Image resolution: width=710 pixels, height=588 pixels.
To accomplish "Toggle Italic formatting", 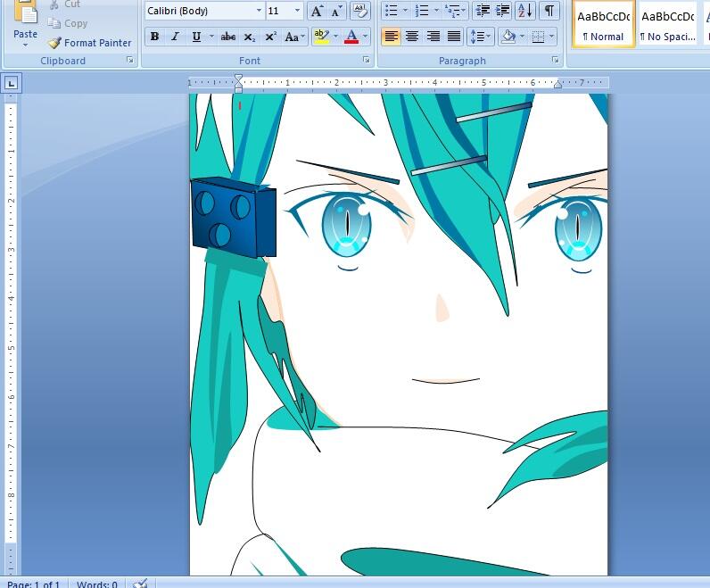I will coord(175,37).
